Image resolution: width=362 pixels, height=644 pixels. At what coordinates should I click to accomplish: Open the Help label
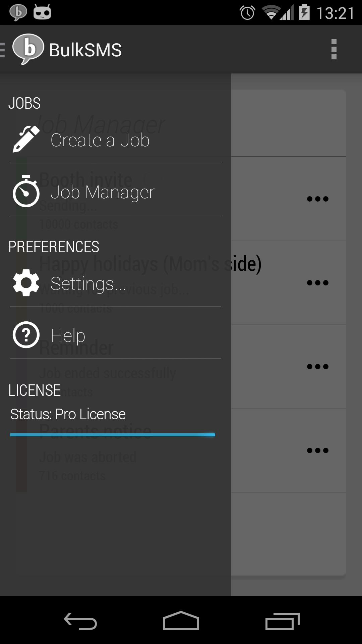[x=68, y=335]
